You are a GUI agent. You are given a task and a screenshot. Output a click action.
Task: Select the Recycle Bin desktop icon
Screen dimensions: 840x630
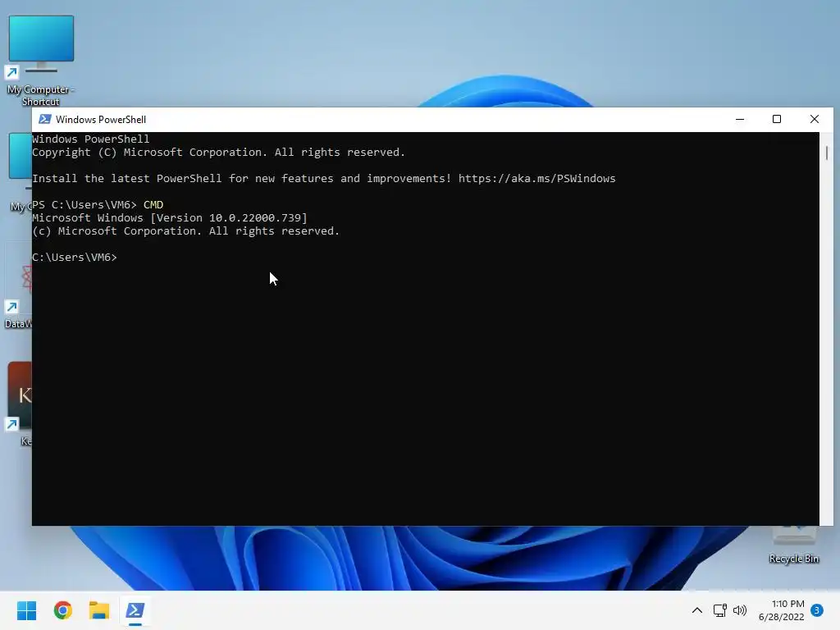coord(794,546)
